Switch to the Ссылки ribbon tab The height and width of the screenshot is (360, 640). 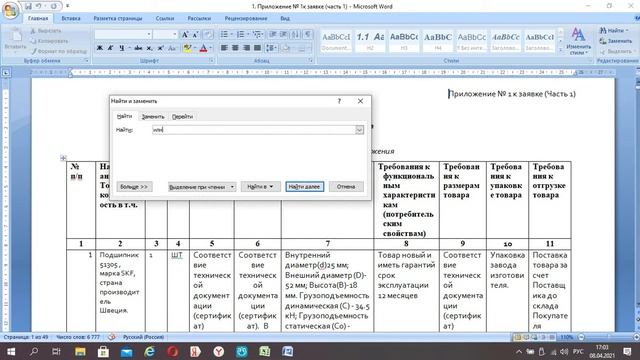(x=165, y=18)
